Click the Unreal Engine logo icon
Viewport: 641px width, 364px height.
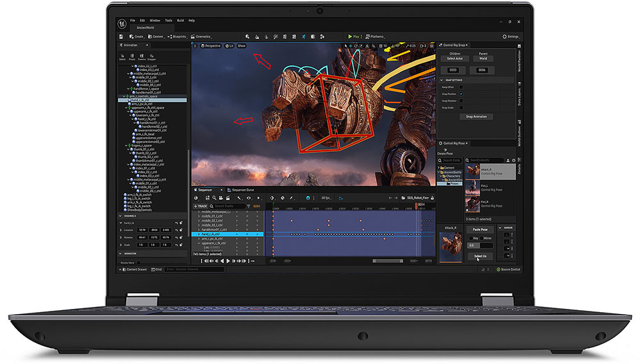tap(122, 24)
